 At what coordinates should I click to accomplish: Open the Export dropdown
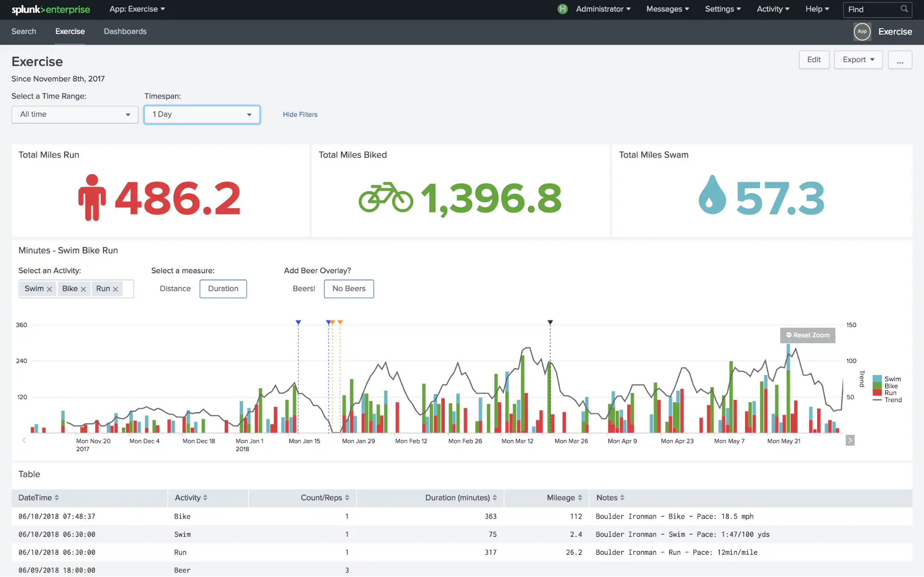click(x=857, y=60)
